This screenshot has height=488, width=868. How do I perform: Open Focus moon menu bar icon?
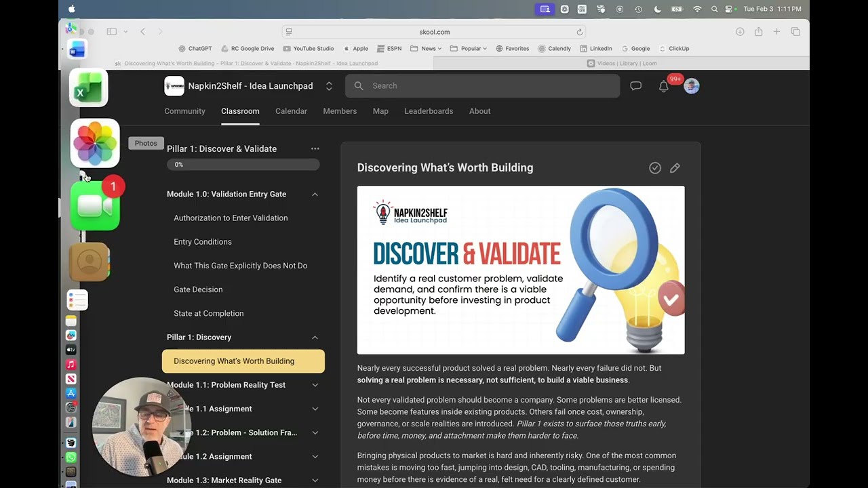point(657,9)
